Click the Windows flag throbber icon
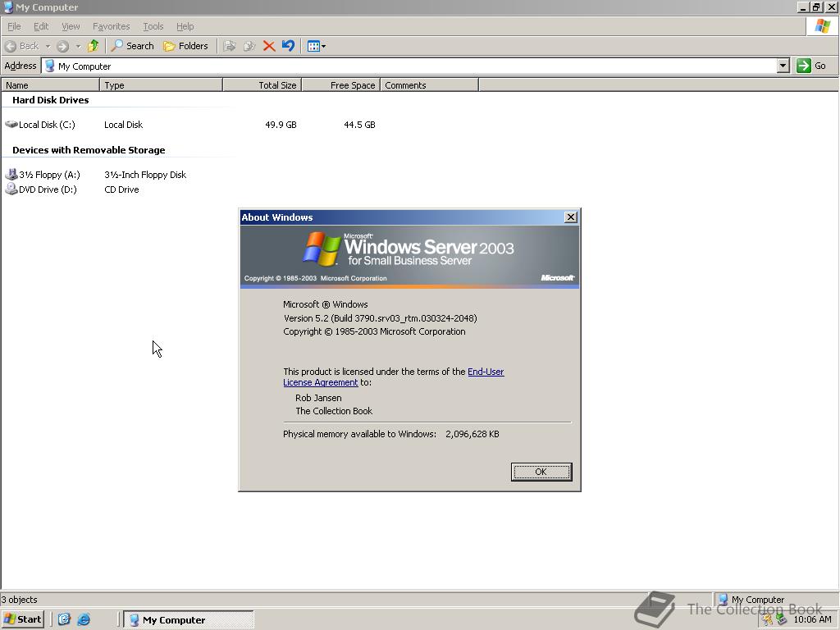This screenshot has height=630, width=840. coord(822,26)
